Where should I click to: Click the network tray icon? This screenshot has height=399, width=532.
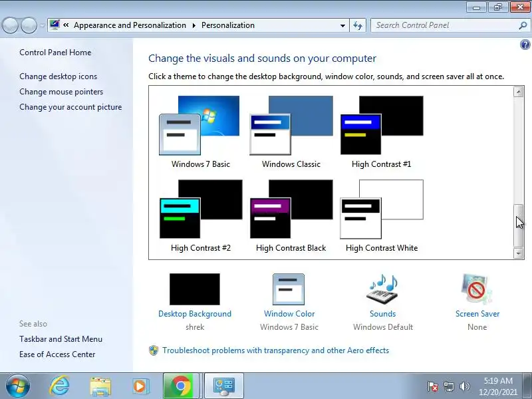tap(448, 386)
